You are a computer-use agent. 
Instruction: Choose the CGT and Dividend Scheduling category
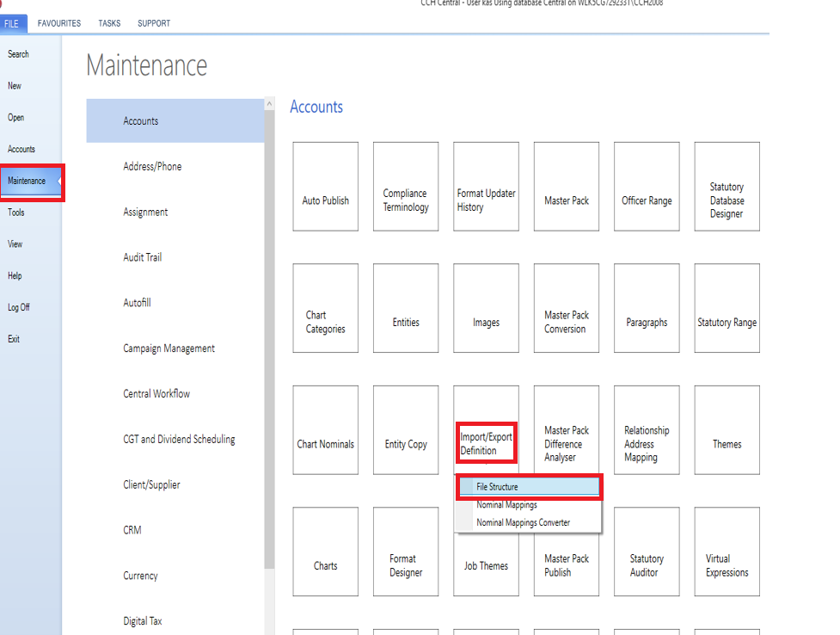click(179, 439)
